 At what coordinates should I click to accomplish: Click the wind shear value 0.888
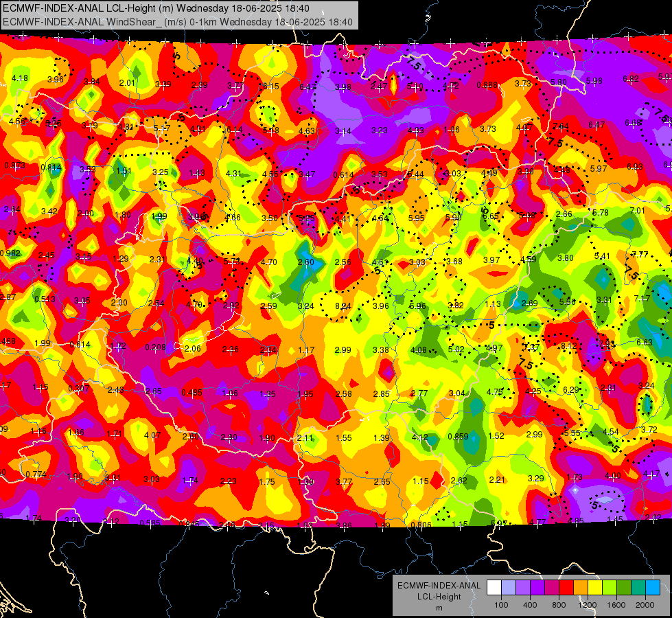pos(487,85)
